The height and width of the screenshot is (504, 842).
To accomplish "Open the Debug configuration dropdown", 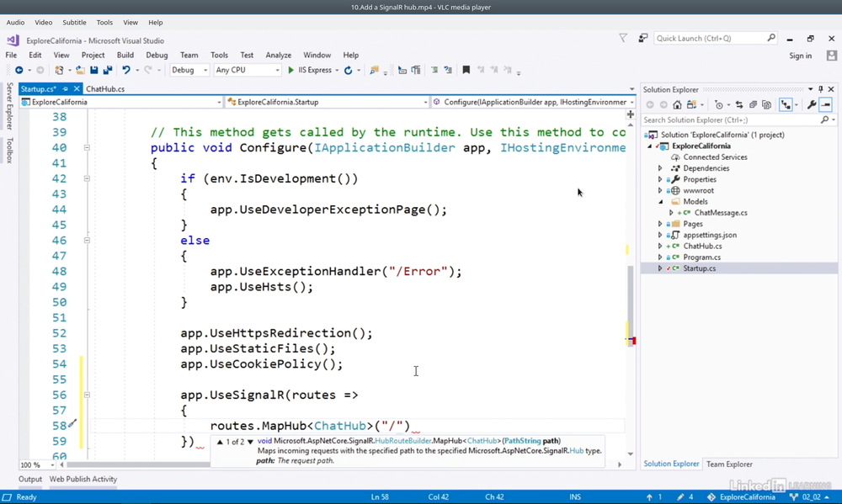I will pyautogui.click(x=189, y=71).
